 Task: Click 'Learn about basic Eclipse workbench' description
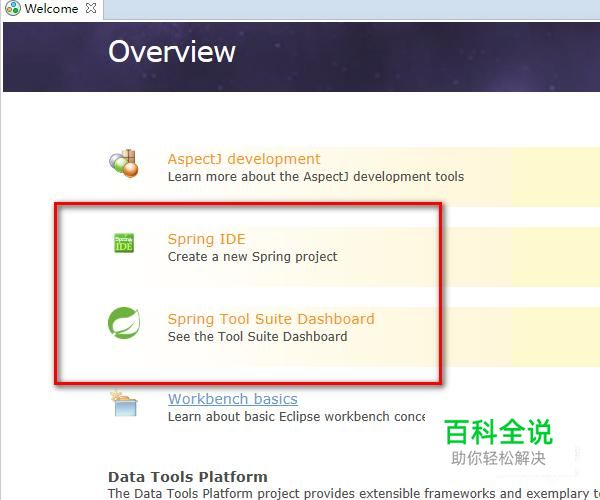click(x=297, y=417)
